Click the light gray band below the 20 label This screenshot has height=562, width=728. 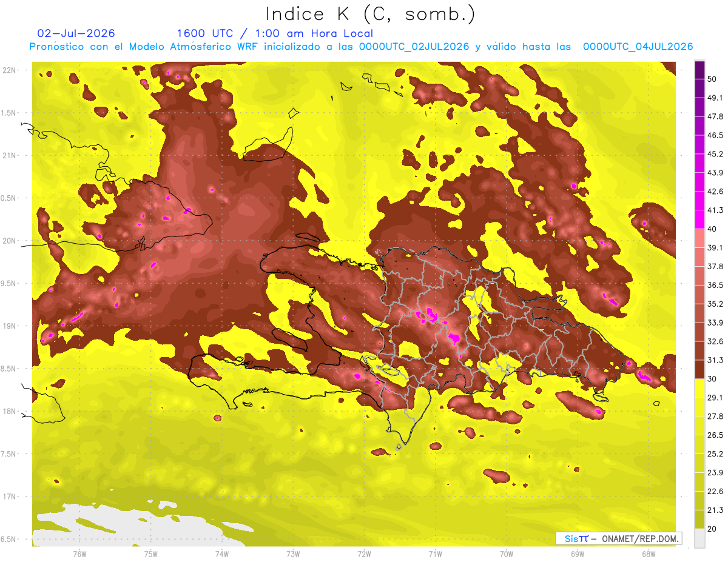point(699,538)
